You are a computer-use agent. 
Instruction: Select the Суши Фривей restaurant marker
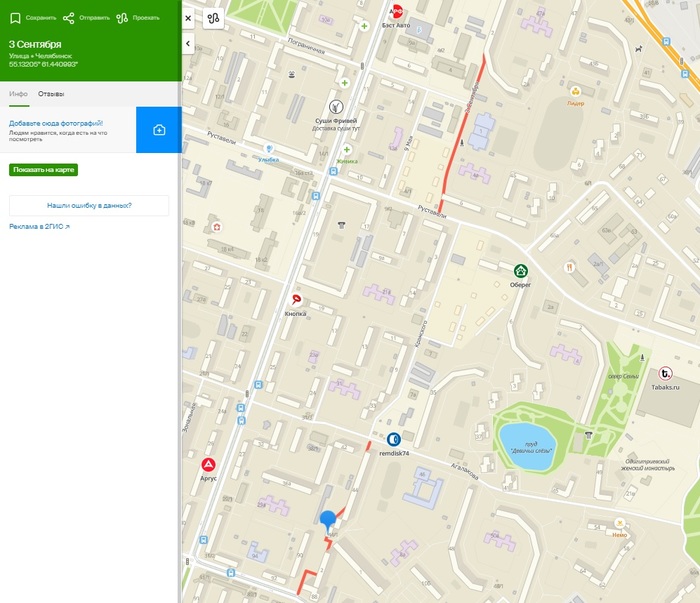tap(336, 105)
